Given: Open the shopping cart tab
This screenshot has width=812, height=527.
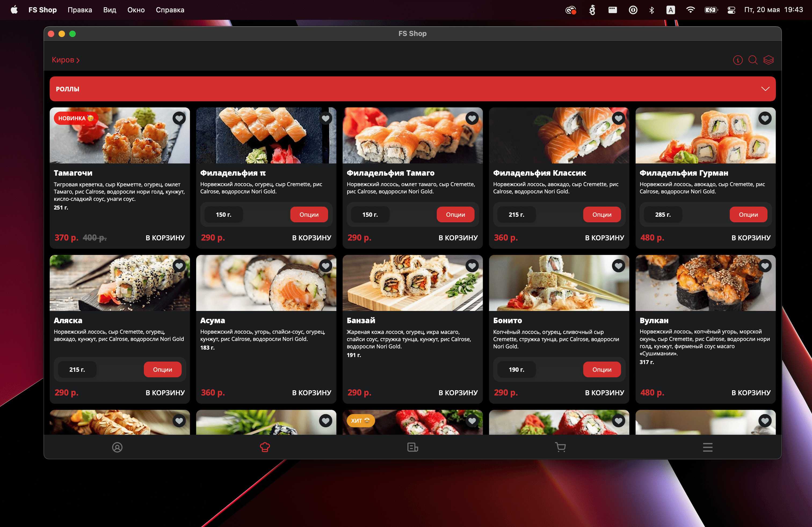Looking at the screenshot, I should pos(560,447).
